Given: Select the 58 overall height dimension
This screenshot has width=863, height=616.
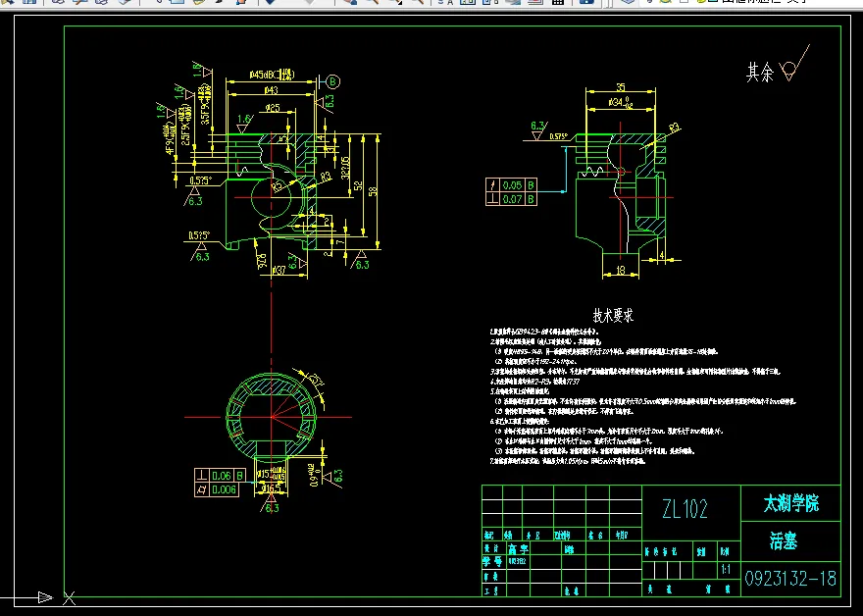Looking at the screenshot, I should 374,191.
